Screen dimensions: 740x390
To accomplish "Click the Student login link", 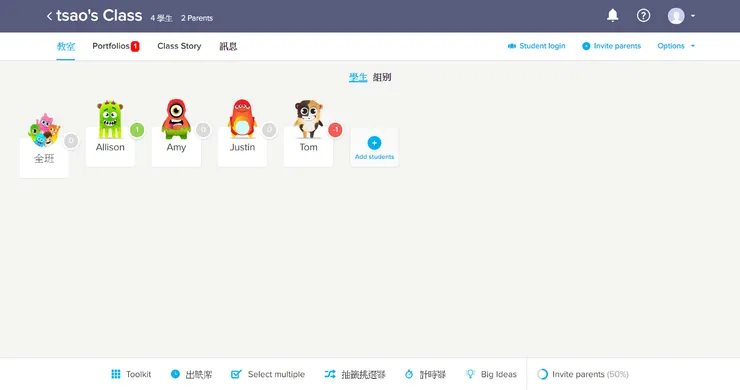I will coord(537,46).
